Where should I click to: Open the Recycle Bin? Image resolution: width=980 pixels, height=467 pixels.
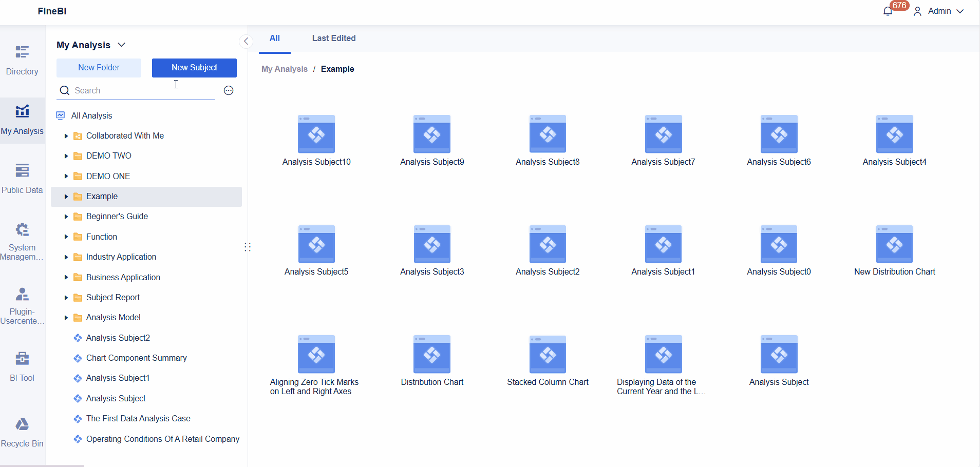[22, 431]
